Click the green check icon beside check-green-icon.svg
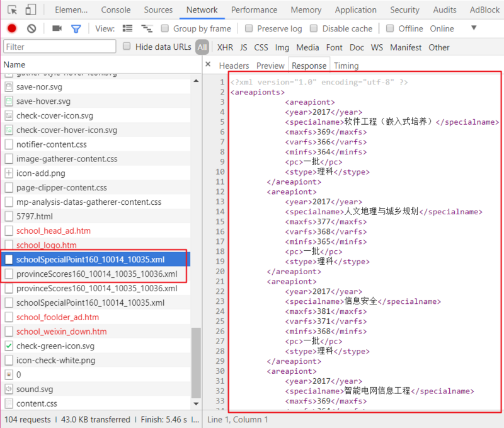 (x=9, y=346)
